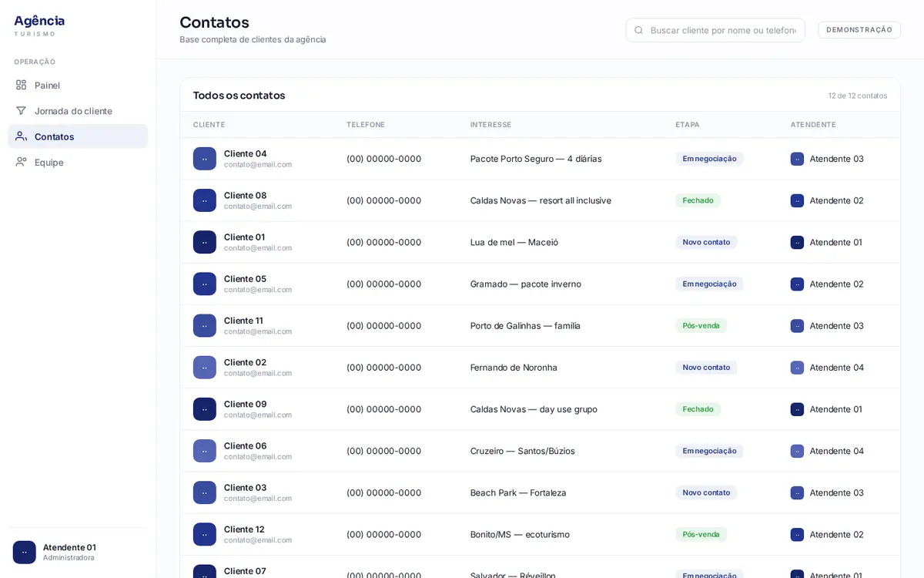This screenshot has width=924, height=578.
Task: Click the ETAPA column header
Action: tap(688, 125)
